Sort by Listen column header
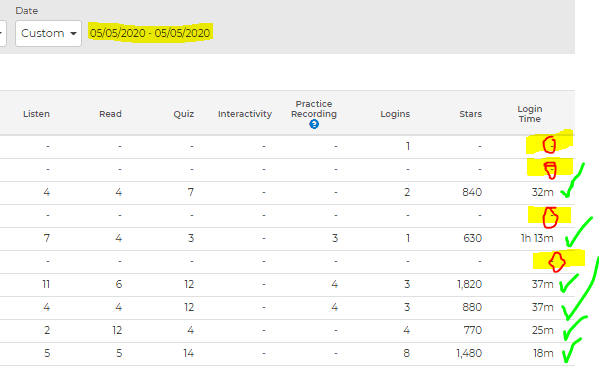The height and width of the screenshot is (373, 599). click(36, 114)
